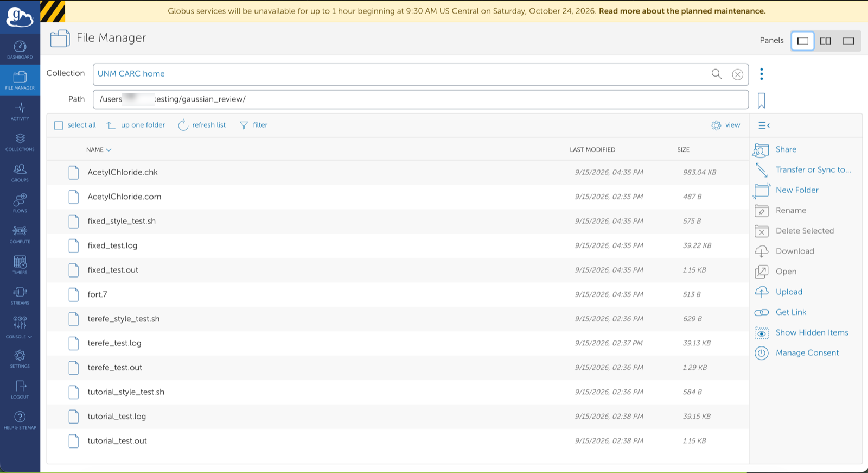Open the collection three-dot options menu

(762, 74)
